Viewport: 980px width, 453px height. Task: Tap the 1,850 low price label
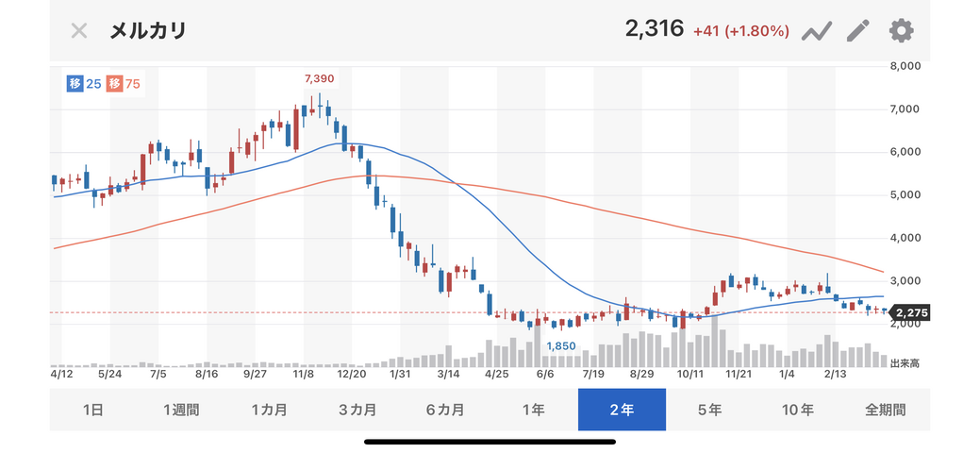click(x=561, y=346)
